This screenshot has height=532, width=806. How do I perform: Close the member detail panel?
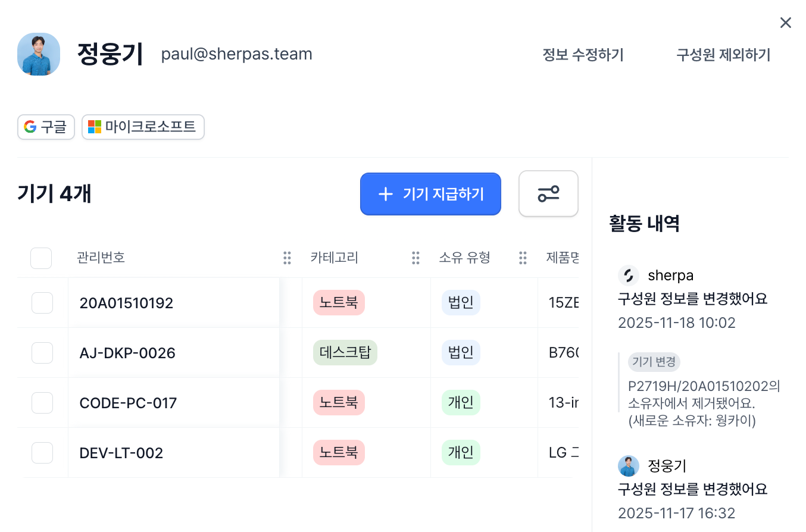(x=786, y=23)
